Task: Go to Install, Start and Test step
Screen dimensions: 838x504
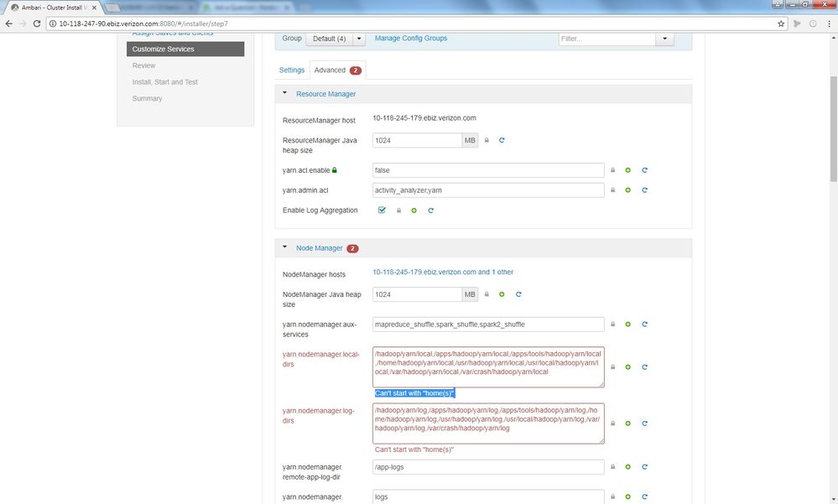Action: point(164,82)
